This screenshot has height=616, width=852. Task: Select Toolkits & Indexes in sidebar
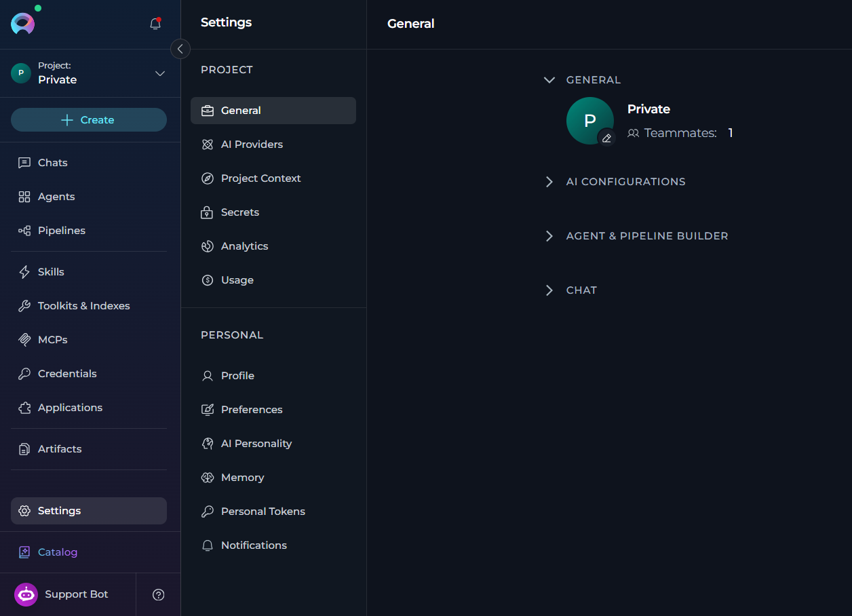84,306
